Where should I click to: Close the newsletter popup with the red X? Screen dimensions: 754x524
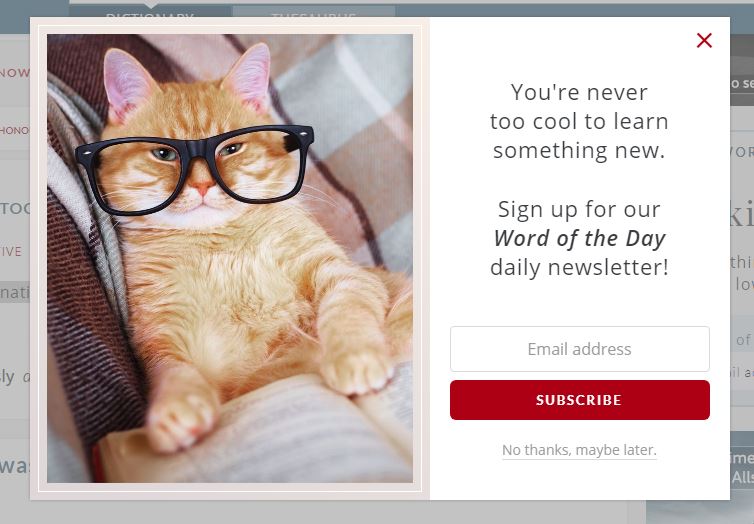[x=704, y=40]
